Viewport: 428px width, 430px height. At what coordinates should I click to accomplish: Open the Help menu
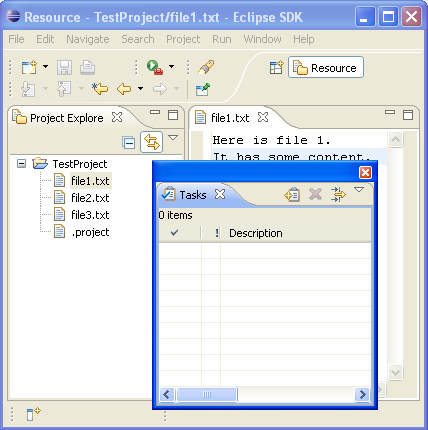pyautogui.click(x=304, y=39)
